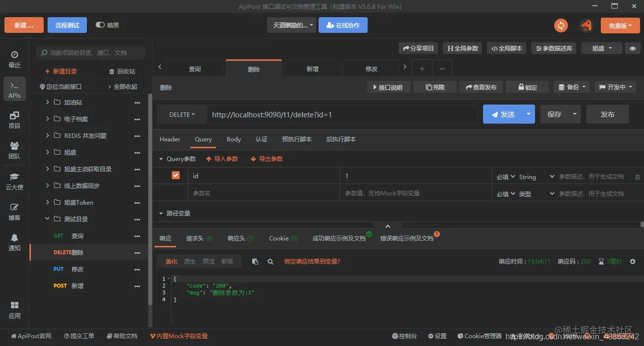Viewport: 644px width, 346px height.
Task: Open more options for DELETE删除 item
Action: click(x=137, y=253)
